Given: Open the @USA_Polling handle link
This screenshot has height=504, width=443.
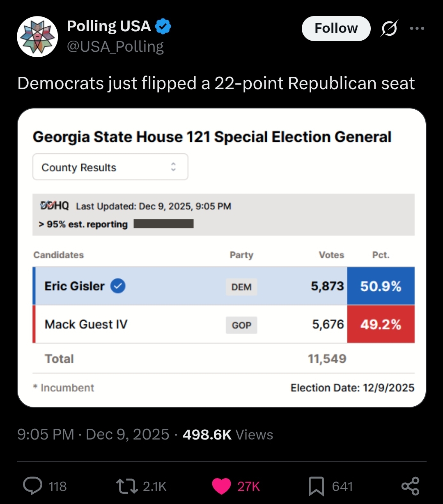Looking at the screenshot, I should 115,47.
